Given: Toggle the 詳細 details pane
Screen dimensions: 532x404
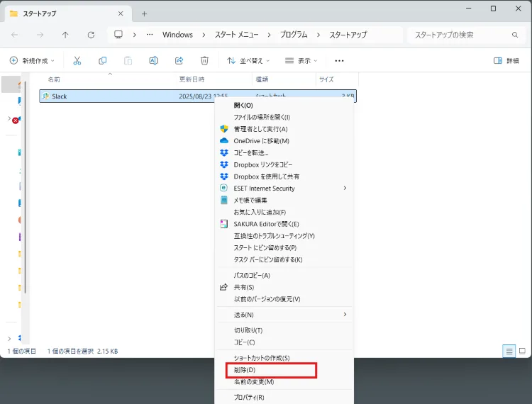Looking at the screenshot, I should (x=506, y=61).
